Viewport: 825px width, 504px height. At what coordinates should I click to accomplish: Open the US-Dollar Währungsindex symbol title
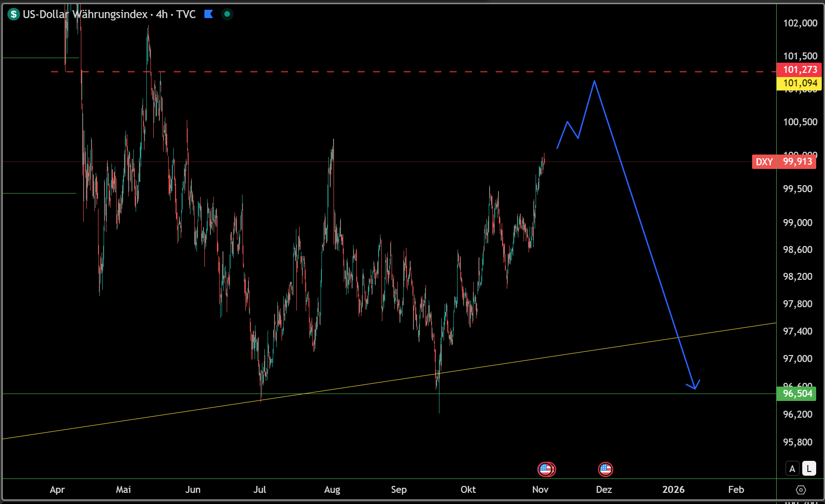pos(85,14)
